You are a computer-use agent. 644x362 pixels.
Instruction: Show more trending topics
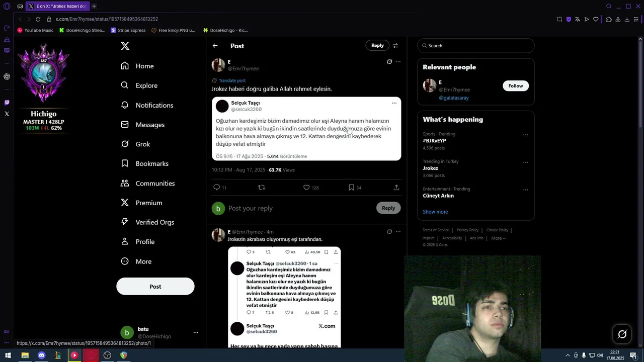click(435, 212)
